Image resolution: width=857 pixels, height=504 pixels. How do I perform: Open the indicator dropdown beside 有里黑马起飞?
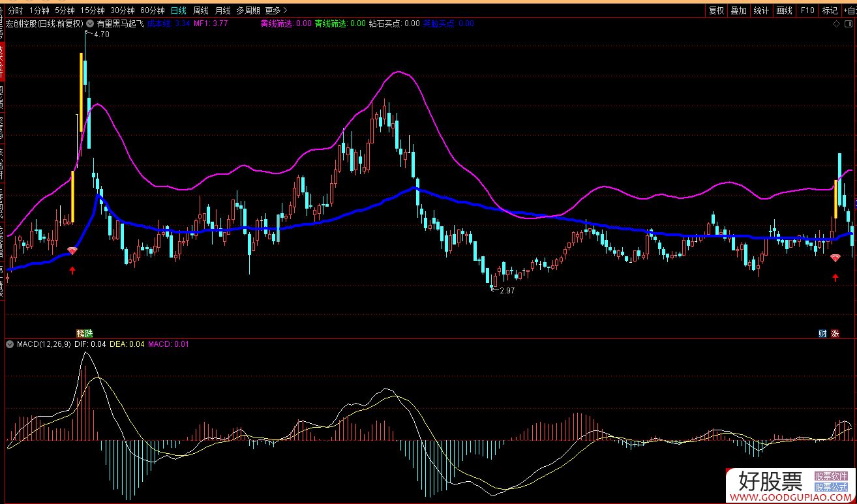91,23
